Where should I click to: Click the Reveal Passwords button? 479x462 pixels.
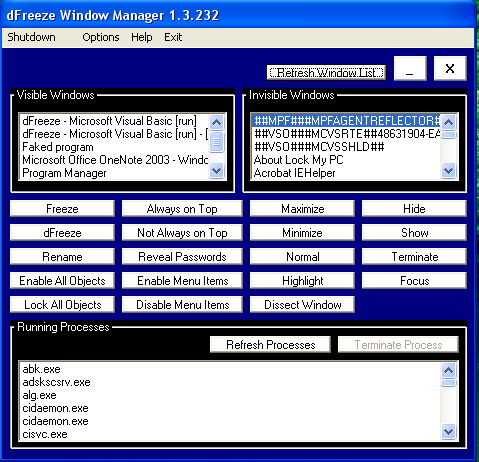(182, 257)
